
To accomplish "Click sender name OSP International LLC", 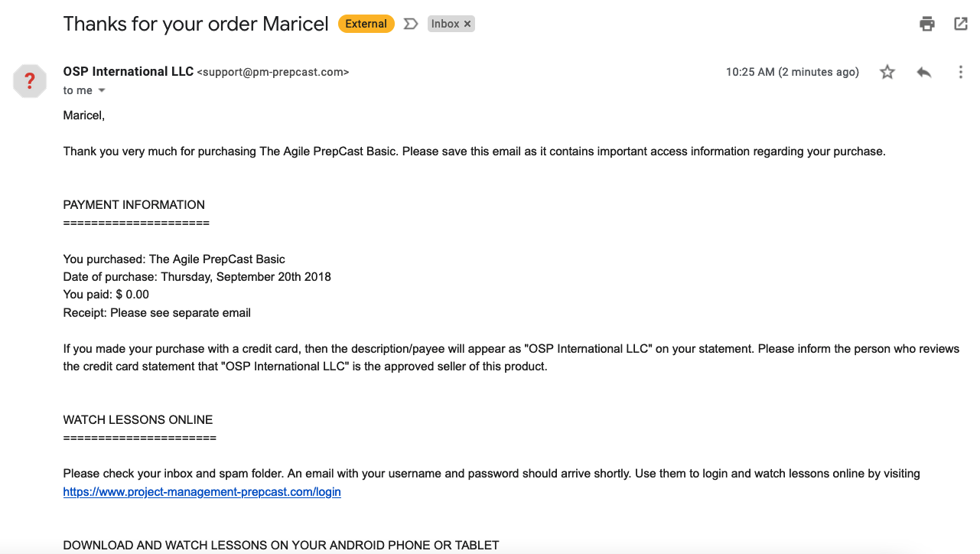I will tap(129, 72).
